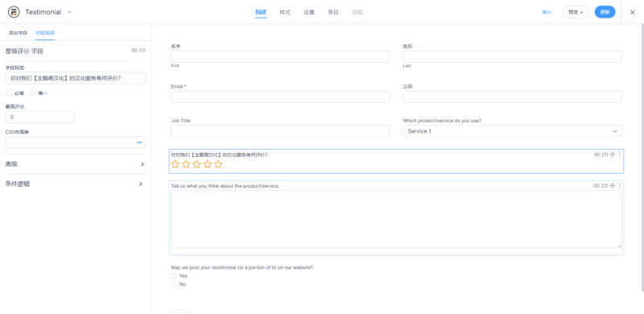The height and width of the screenshot is (314, 644).
Task: Switch to the 添加字段 add fields tab
Action: [18, 32]
